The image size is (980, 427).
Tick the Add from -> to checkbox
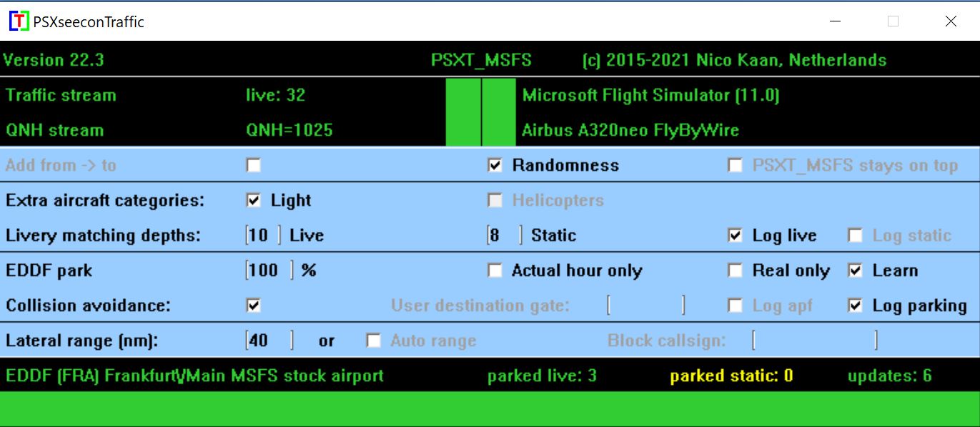coord(253,165)
